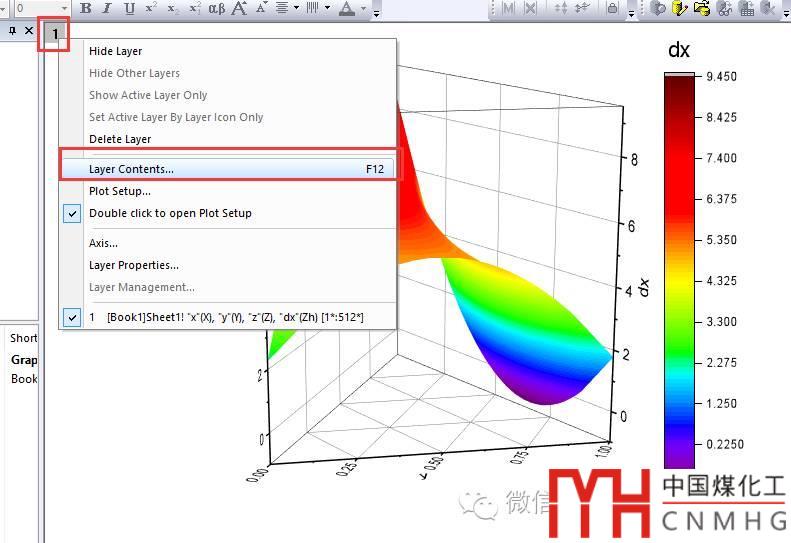Click the grayed X mask toolbar icon

[x=531, y=8]
